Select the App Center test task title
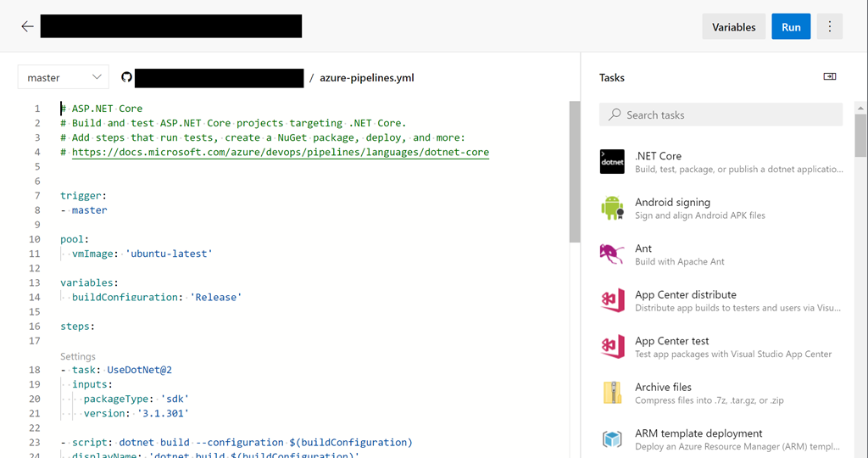Viewport: 868px width, 458px height. [671, 341]
